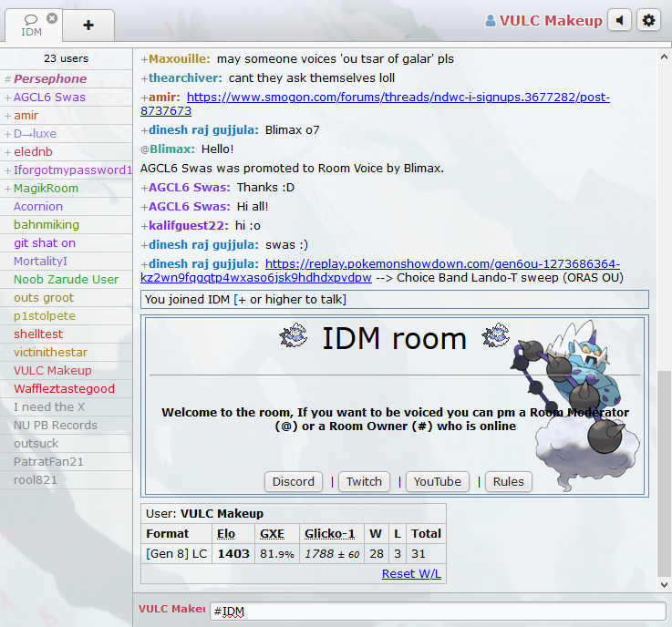
Task: Open the YouTube button
Action: 438,481
